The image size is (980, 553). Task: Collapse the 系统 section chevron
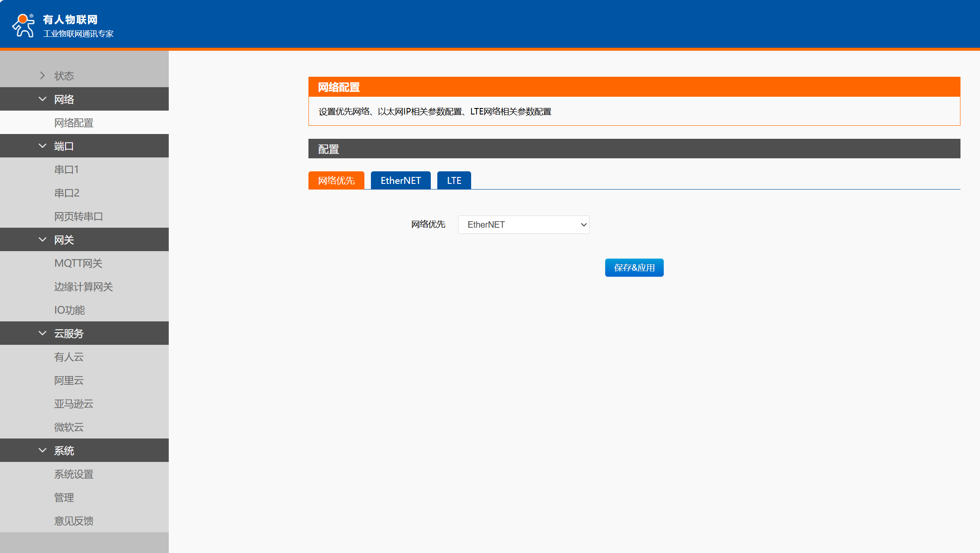click(43, 450)
